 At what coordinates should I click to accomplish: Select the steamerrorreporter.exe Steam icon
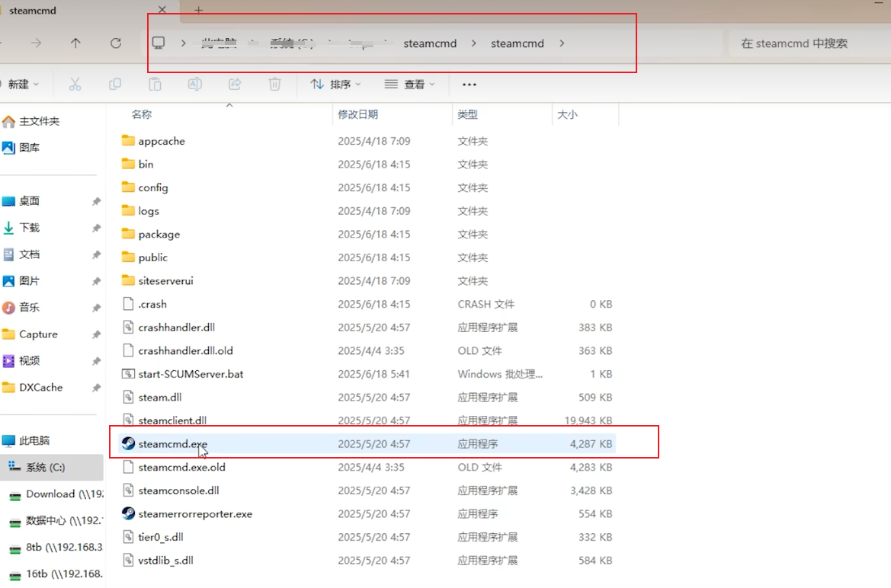pos(128,513)
